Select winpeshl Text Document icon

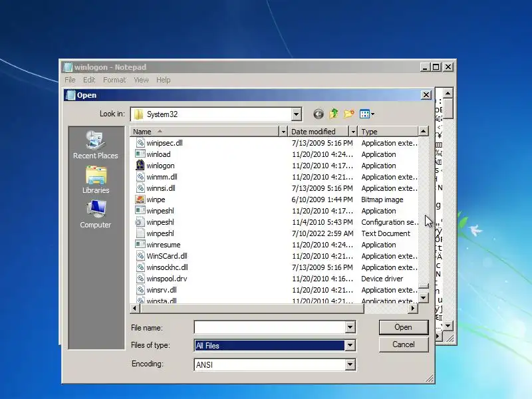[x=140, y=233]
